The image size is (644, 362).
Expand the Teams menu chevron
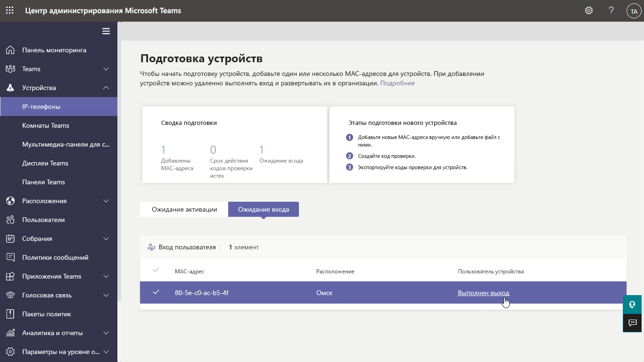point(106,69)
